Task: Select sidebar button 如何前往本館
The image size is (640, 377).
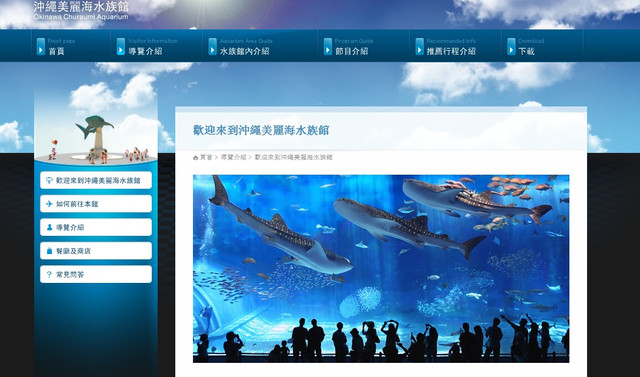Action: [96, 204]
